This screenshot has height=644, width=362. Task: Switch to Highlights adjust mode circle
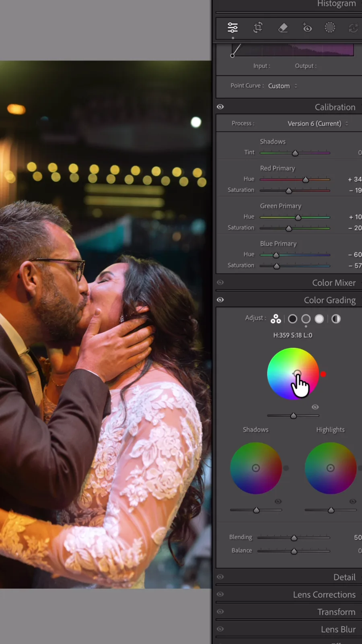[x=319, y=319]
